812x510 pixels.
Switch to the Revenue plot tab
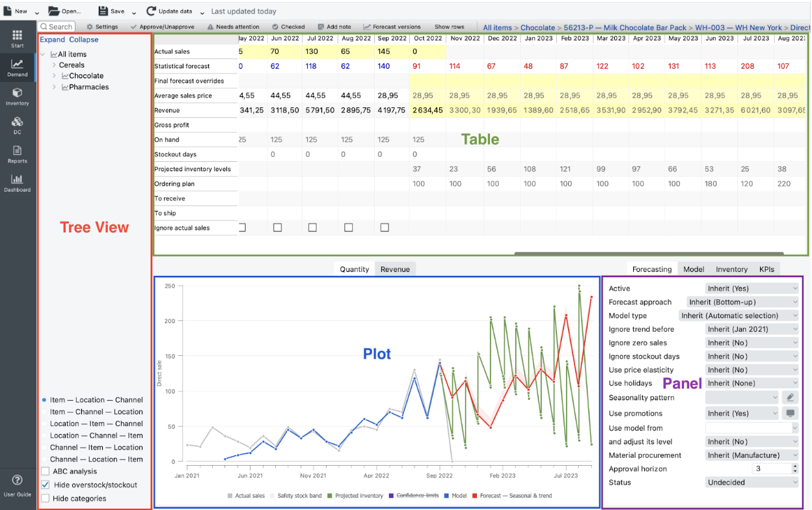395,269
